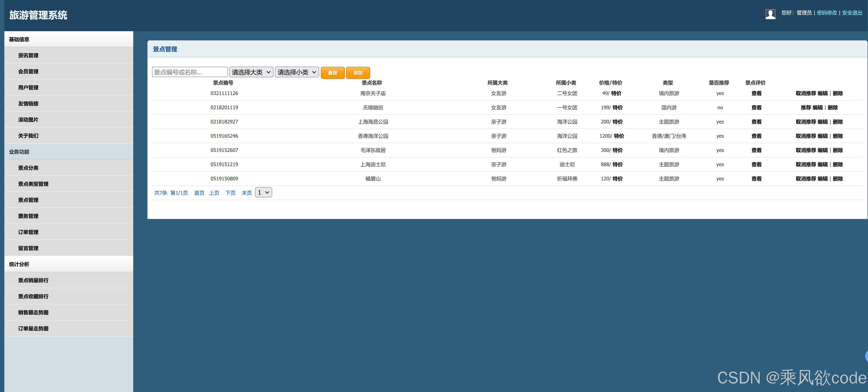View reviews 查看 for 毛泽东故居
This screenshot has height=392, width=868.
pos(757,151)
